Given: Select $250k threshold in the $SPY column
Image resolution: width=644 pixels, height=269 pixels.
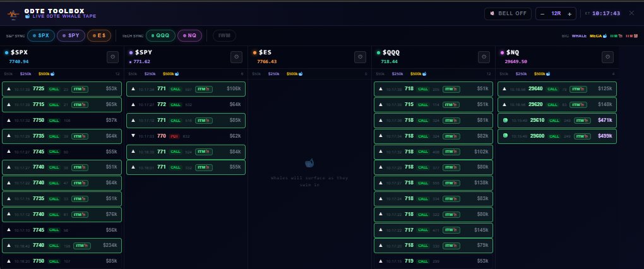Looking at the screenshot, I should 150,74.
